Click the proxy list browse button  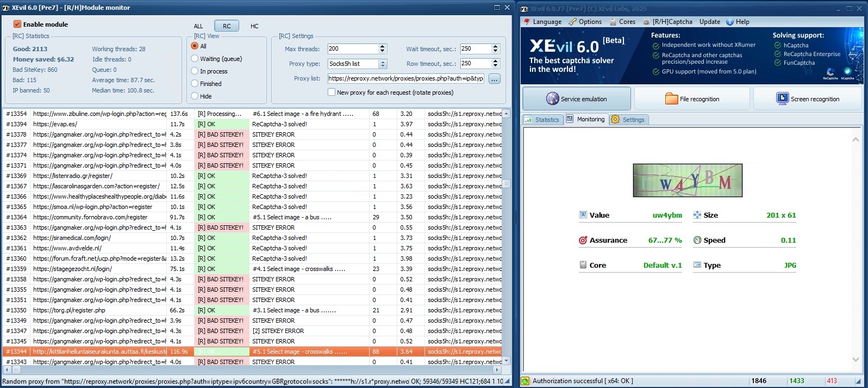494,79
